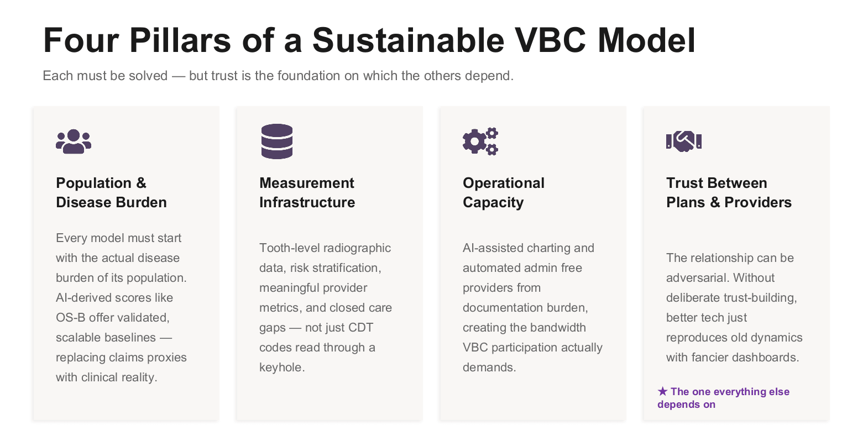Image resolution: width=868 pixels, height=441 pixels.
Task: Click the handshake icon
Action: (684, 141)
